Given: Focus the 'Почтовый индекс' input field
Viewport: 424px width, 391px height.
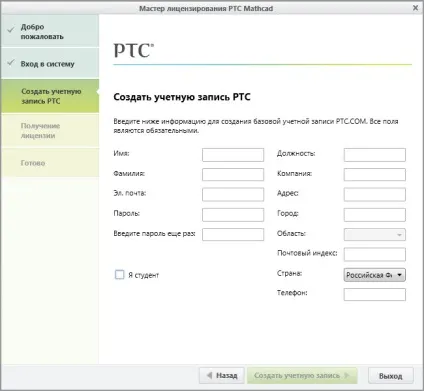Looking at the screenshot, I should tap(375, 254).
